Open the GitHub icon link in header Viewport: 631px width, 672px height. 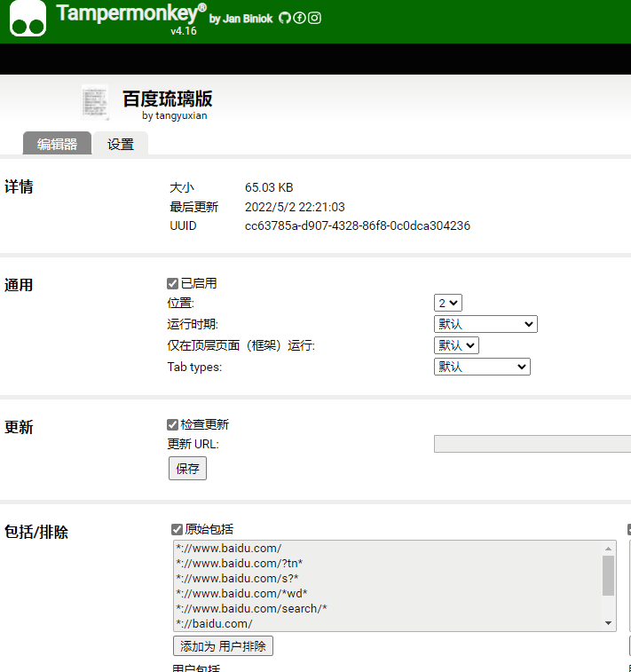click(x=285, y=18)
